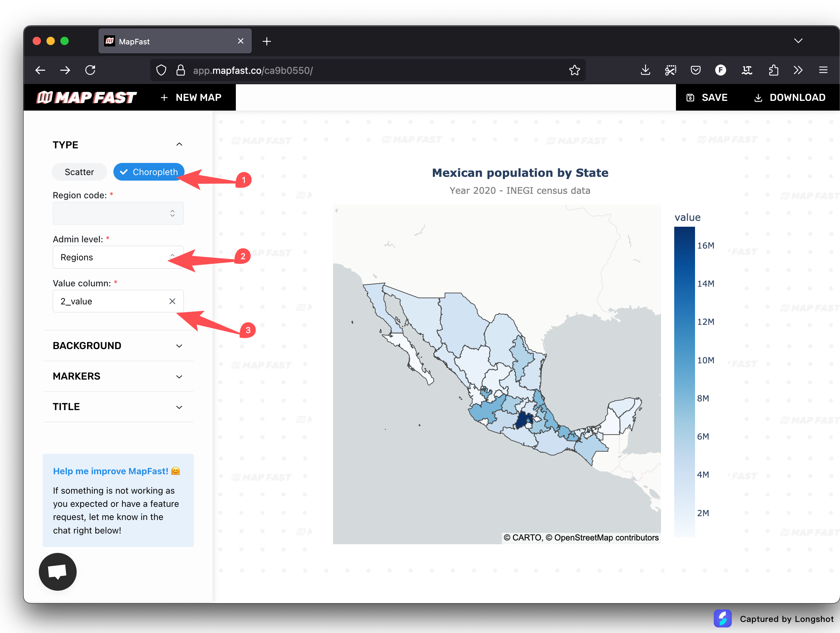Open the browser downloads panel

point(645,70)
